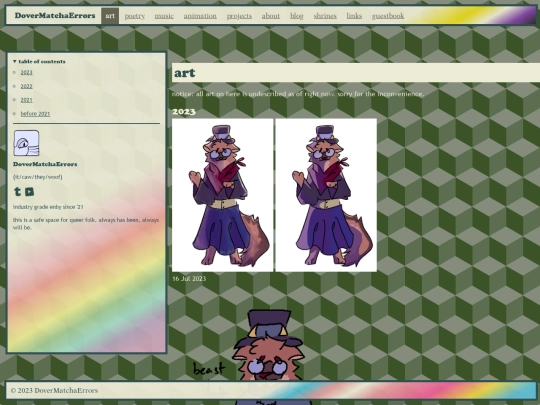This screenshot has height=405, width=540.
Task: Open the music page
Action: [164, 16]
